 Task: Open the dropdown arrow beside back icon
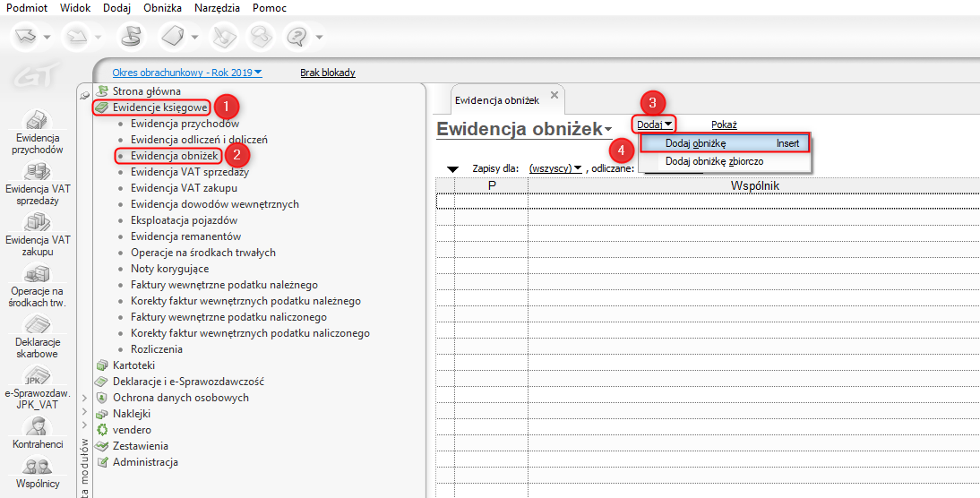point(47,38)
